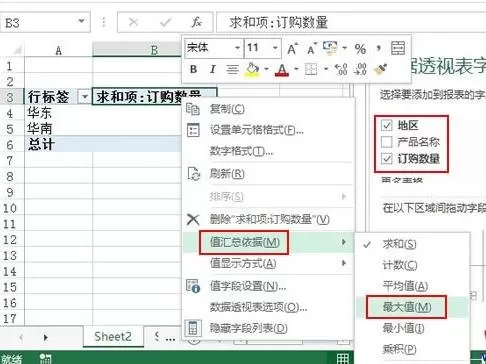Click the merge and center icon
This screenshot has height=364, width=486.
click(398, 48)
